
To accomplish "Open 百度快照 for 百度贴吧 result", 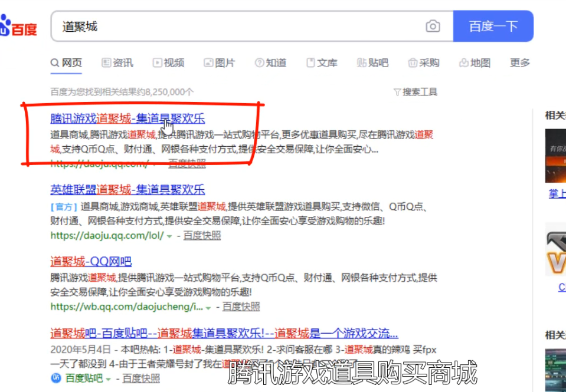I will 141,378.
